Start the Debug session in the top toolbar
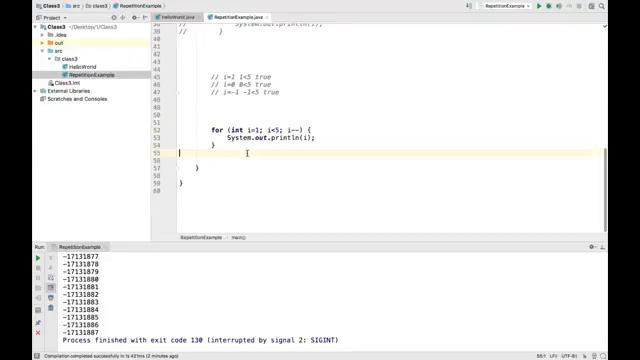Viewport: 640px width, 360px height. click(549, 6)
